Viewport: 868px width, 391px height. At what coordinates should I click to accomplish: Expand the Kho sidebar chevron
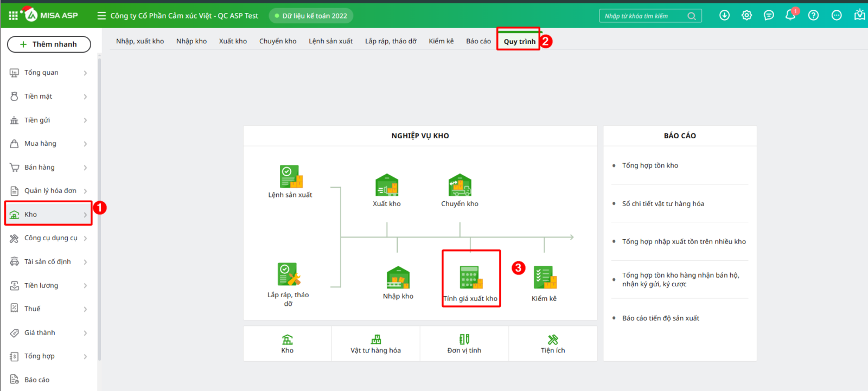(x=85, y=215)
